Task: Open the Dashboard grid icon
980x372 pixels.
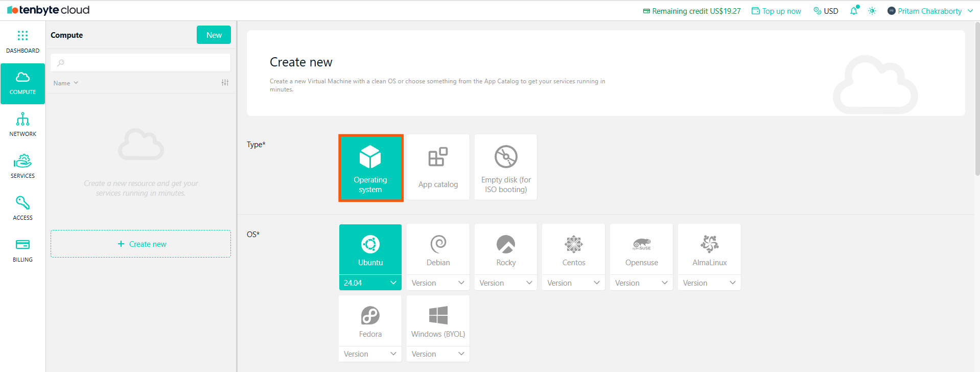Action: click(x=22, y=35)
